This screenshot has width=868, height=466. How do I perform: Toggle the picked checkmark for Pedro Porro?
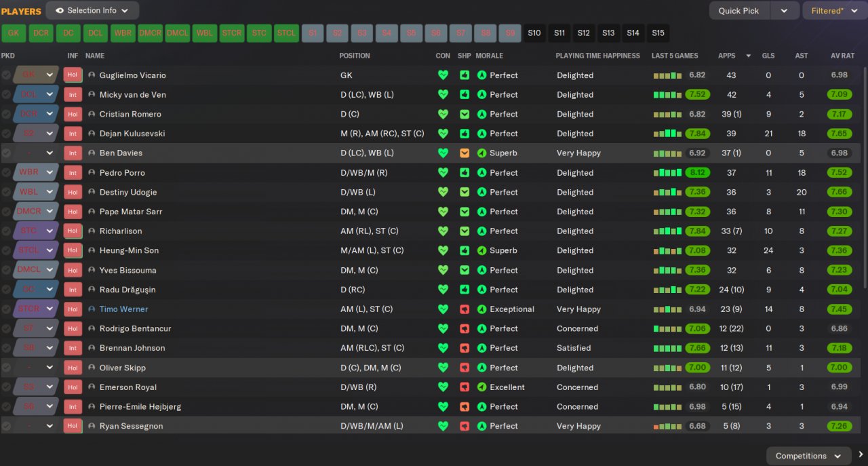click(x=6, y=173)
